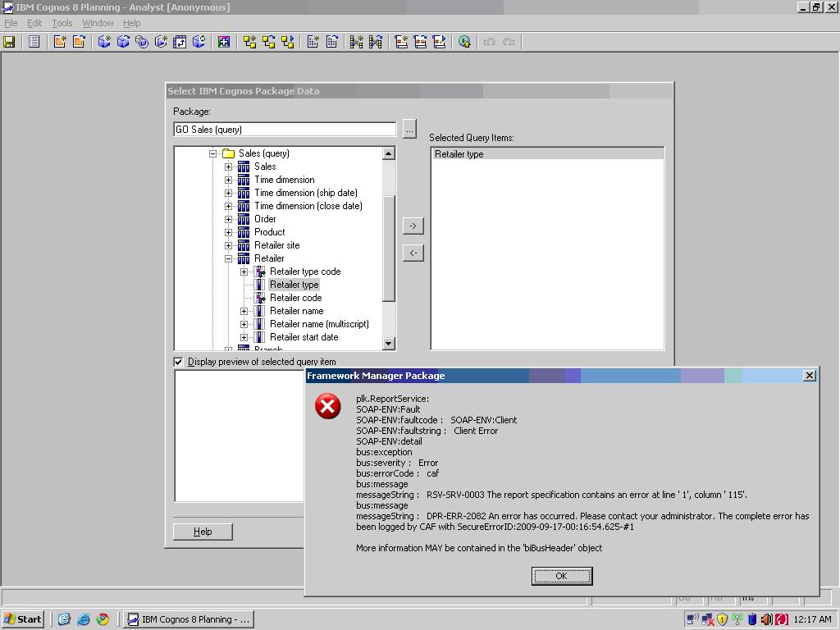Expand Time dimension (ship date) node

[228, 193]
